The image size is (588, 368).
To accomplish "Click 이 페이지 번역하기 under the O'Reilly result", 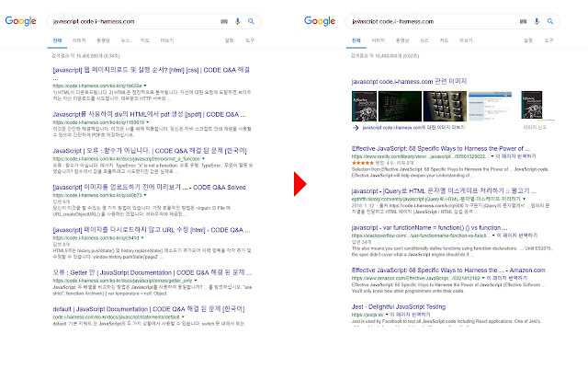I will pos(516,156).
